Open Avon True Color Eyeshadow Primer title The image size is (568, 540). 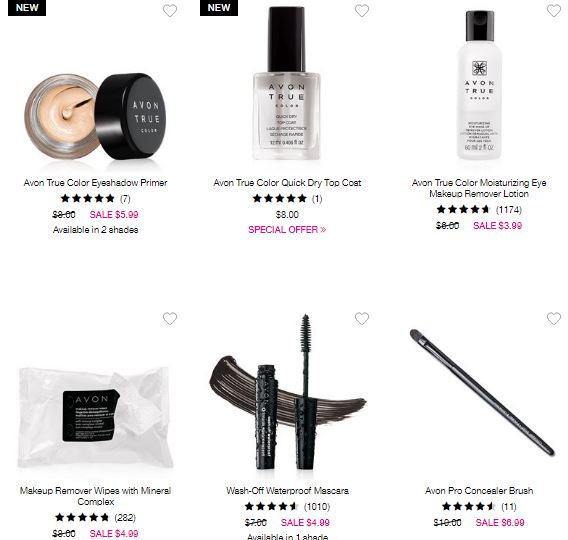(96, 183)
